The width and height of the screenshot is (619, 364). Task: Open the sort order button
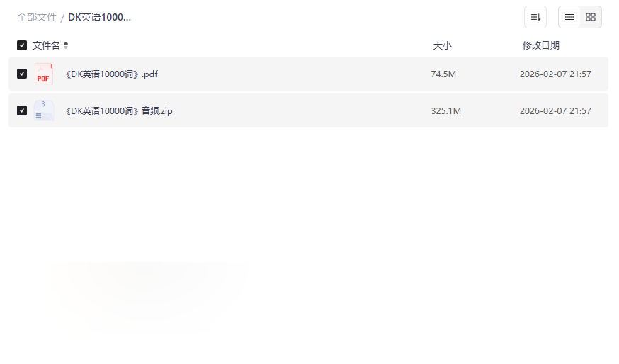535,17
